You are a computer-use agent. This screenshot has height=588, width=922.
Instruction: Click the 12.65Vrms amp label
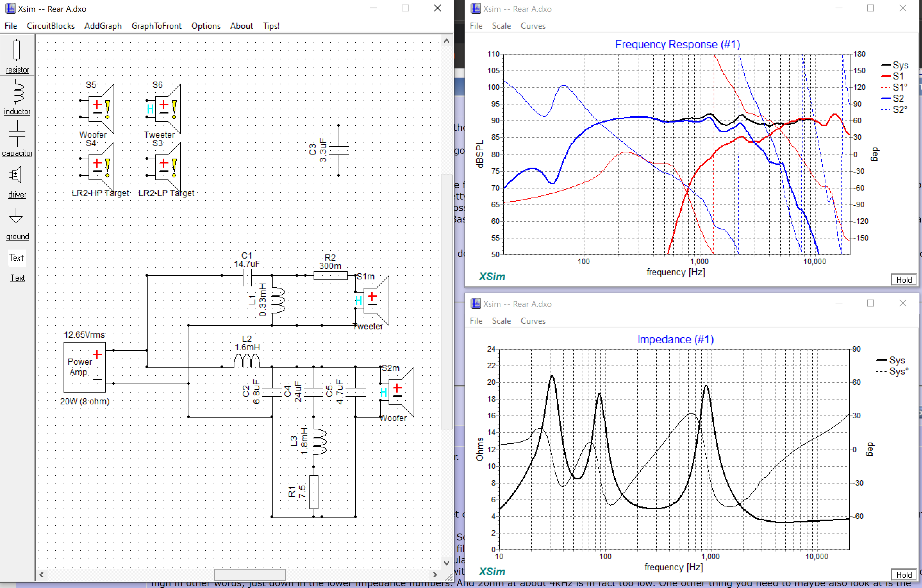(x=84, y=335)
